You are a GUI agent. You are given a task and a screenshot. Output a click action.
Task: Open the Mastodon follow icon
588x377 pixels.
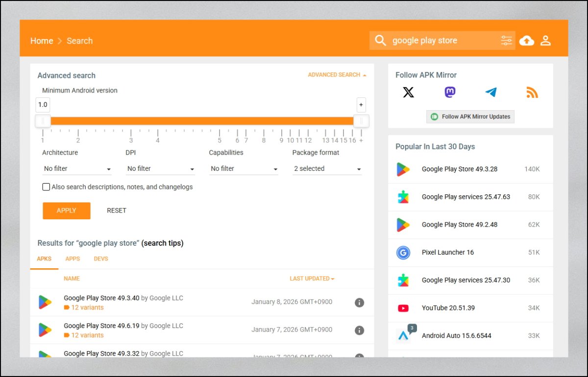click(x=450, y=92)
